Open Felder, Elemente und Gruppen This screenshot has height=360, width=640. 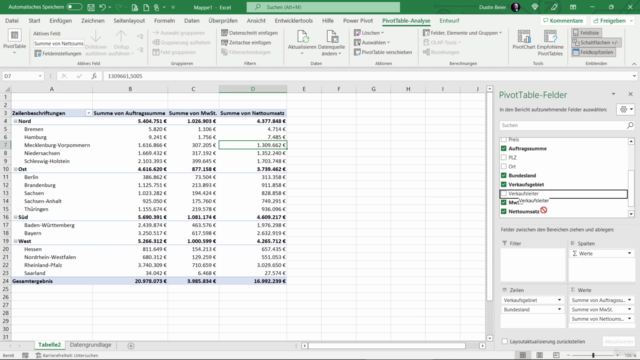pos(462,33)
